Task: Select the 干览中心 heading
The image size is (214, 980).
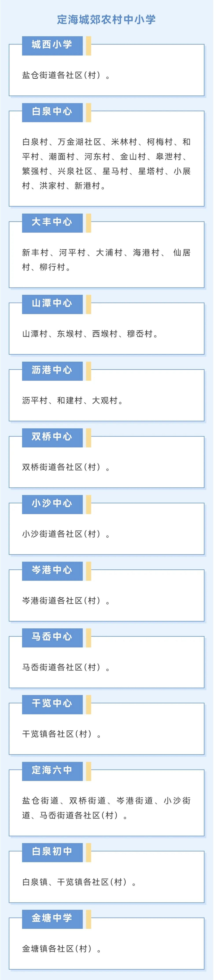Action: click(53, 705)
